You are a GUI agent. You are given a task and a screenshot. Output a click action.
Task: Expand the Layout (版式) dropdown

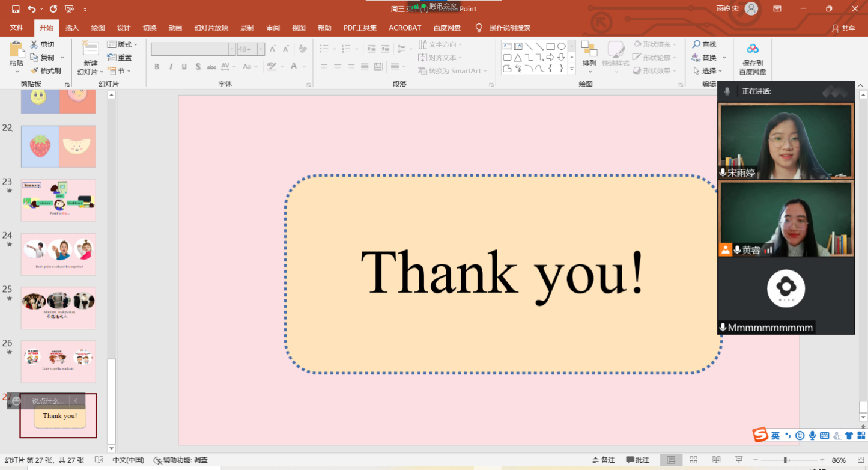point(123,44)
